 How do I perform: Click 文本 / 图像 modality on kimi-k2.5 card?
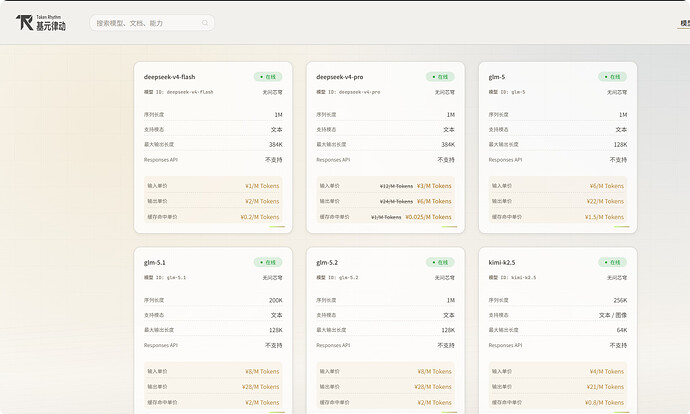[613, 315]
